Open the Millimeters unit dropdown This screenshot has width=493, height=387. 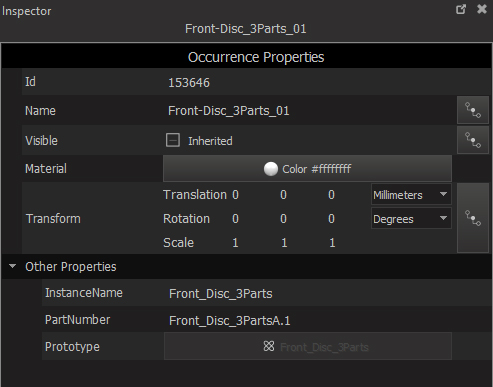(411, 195)
